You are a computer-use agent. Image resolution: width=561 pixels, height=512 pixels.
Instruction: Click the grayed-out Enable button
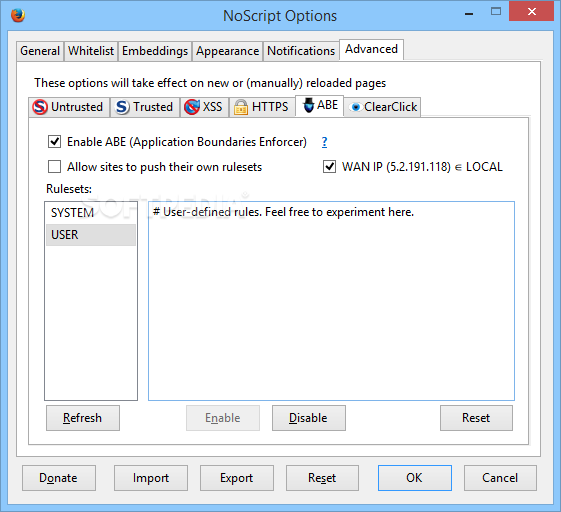223,418
